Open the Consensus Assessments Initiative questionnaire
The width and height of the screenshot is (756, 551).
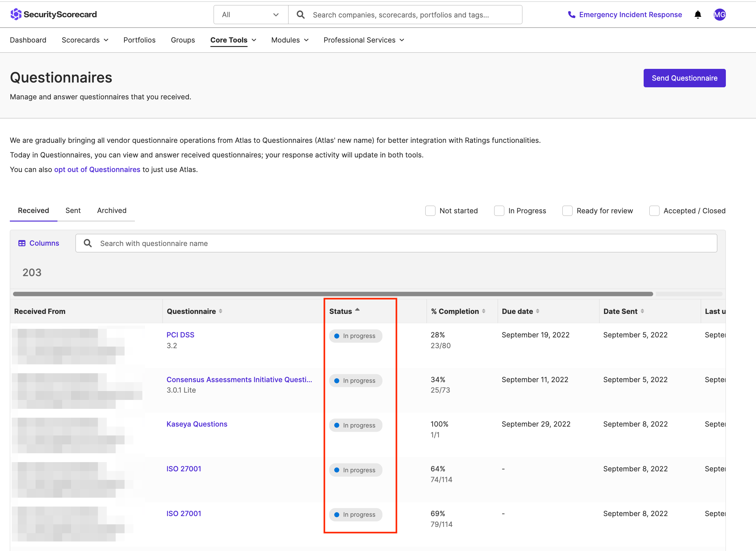(239, 380)
